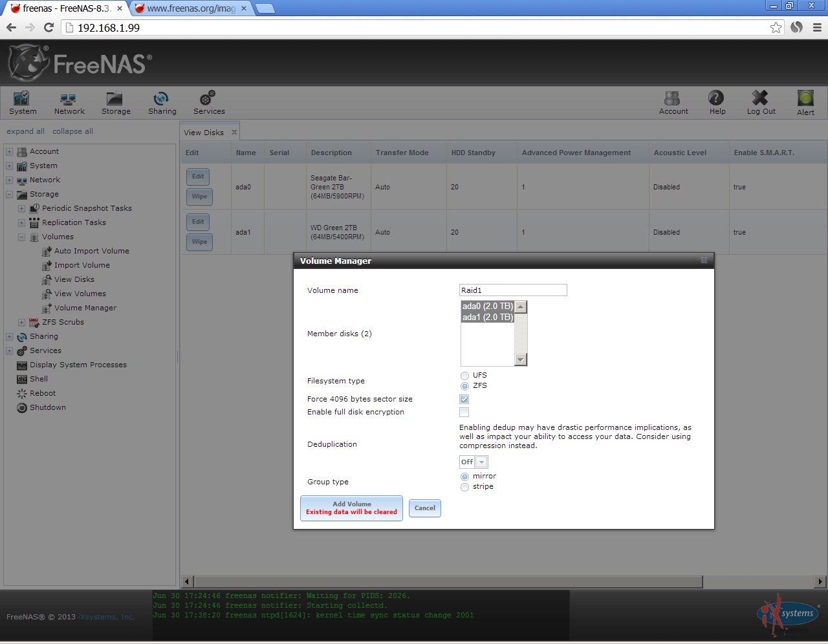Click the horizontal scrollbar in disks table

[x=448, y=582]
